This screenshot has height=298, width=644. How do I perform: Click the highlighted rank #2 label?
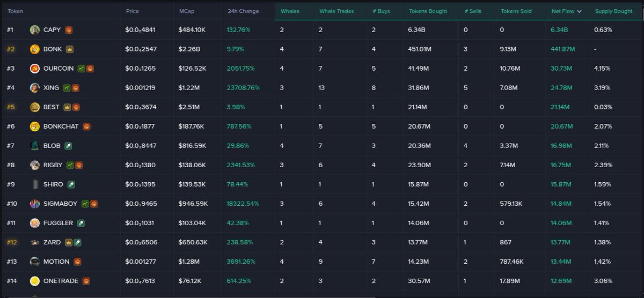click(11, 49)
